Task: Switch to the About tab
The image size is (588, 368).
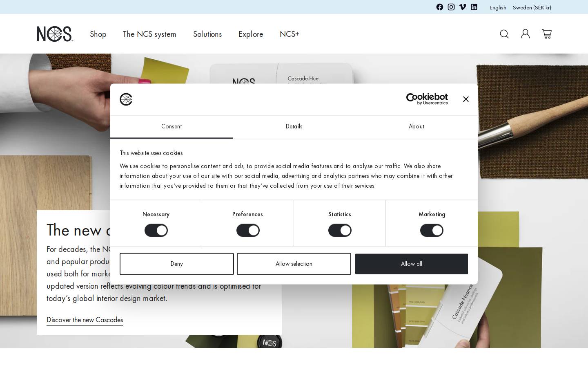Action: pyautogui.click(x=416, y=127)
